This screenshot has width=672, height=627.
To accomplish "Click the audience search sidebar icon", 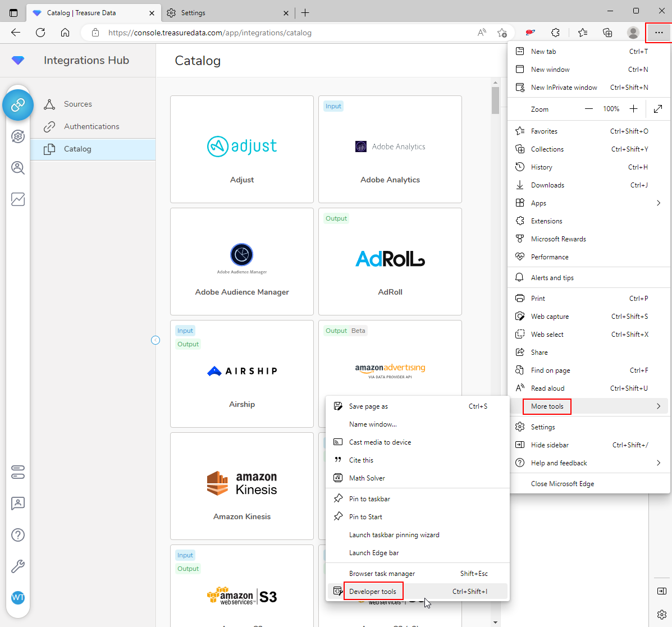I will click(x=18, y=168).
